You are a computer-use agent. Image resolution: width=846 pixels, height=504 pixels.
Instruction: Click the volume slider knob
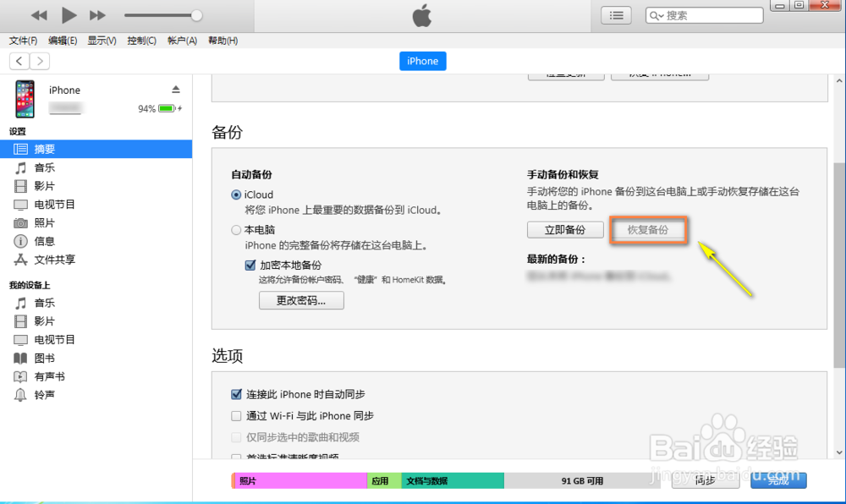click(197, 15)
